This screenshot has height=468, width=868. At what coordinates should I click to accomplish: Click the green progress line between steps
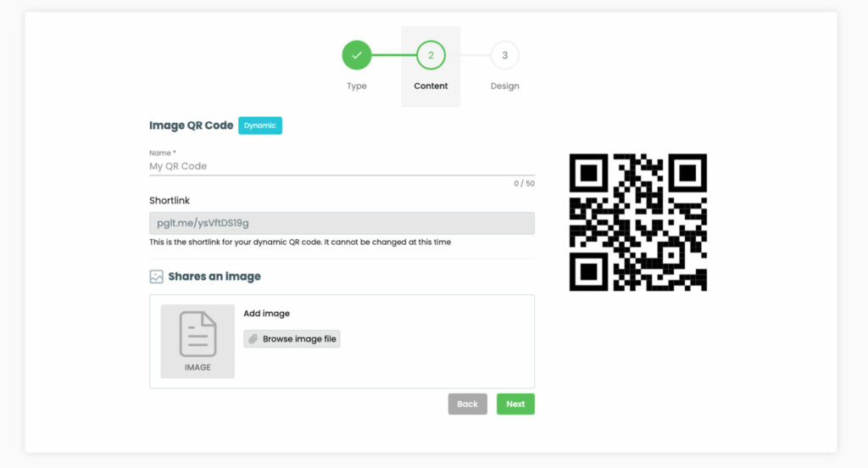393,55
